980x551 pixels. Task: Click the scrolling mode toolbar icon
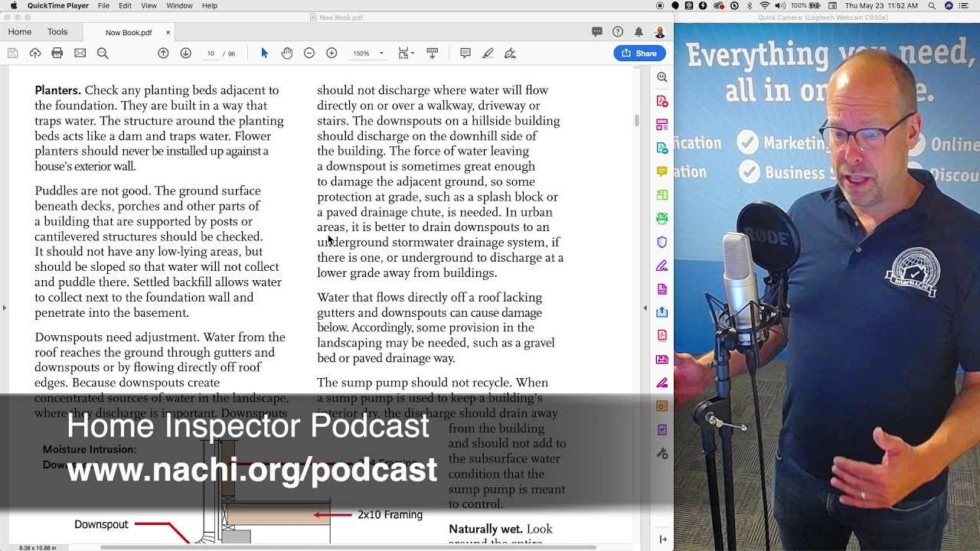tap(432, 53)
